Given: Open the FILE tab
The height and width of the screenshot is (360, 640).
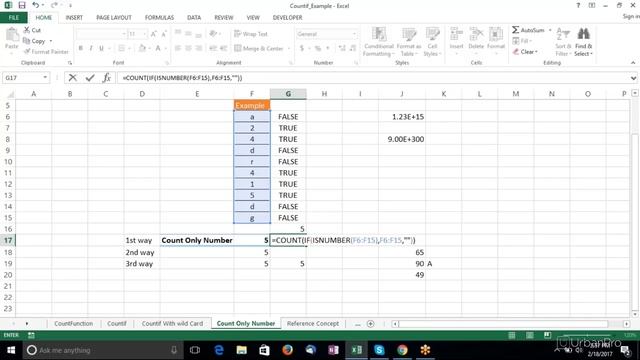Looking at the screenshot, I should click(14, 18).
